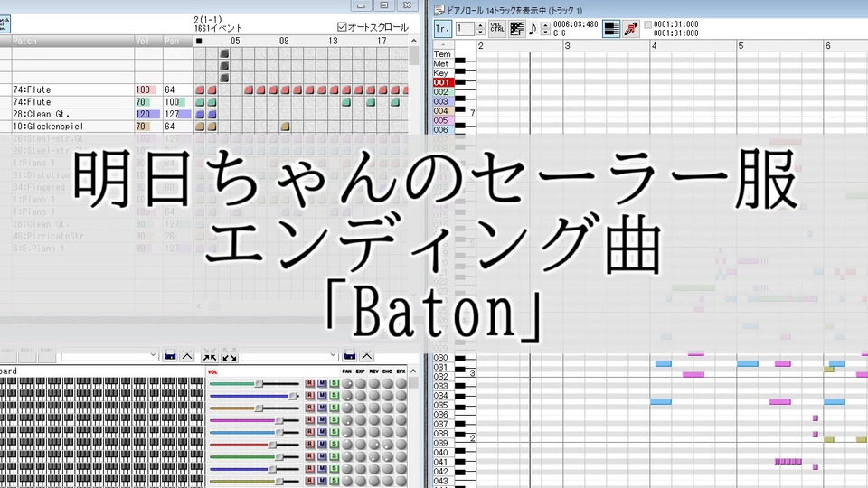Increase track number with up stepper
Image resolution: width=868 pixels, height=488 pixels.
[480, 25]
